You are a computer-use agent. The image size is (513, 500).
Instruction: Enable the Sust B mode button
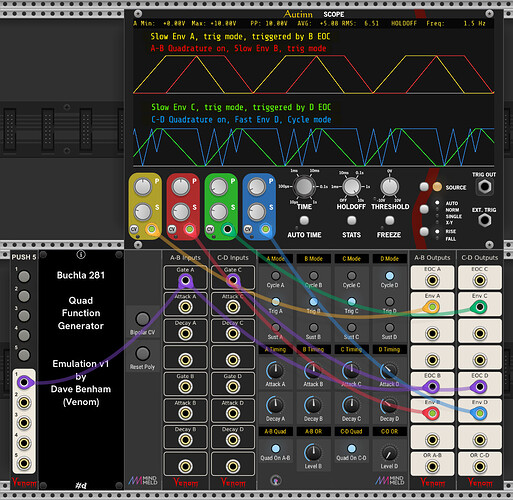(x=313, y=328)
